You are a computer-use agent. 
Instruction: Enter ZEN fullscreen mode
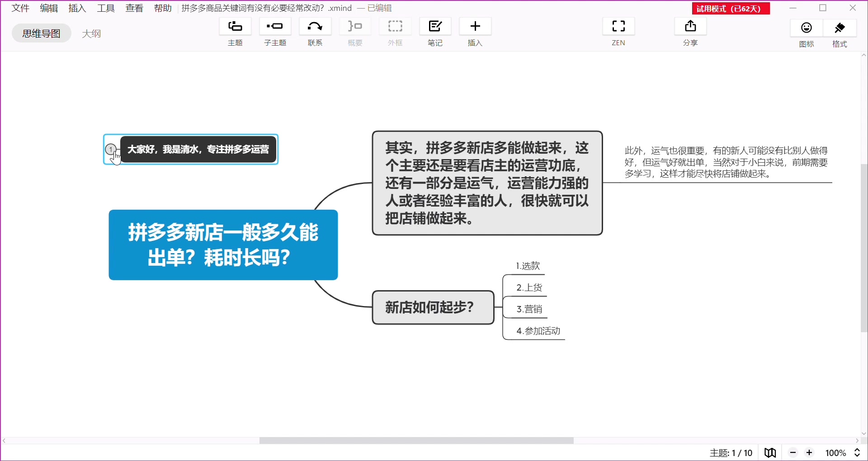click(x=618, y=27)
